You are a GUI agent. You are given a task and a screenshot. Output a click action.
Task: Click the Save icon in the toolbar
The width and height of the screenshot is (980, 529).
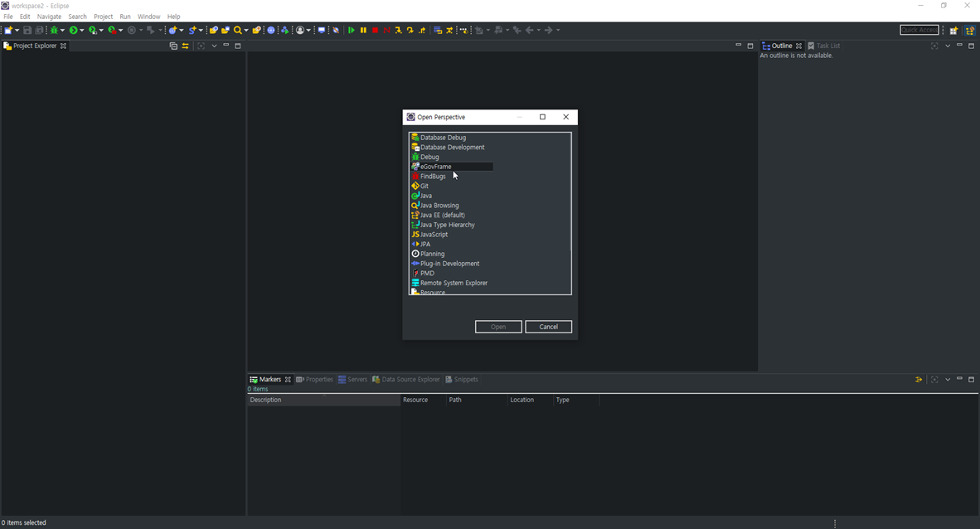coord(27,30)
